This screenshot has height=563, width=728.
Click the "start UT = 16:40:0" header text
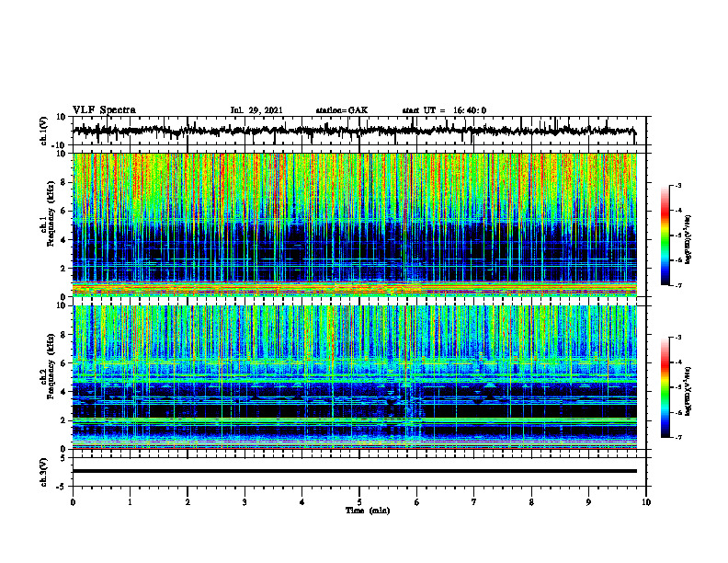(x=444, y=110)
